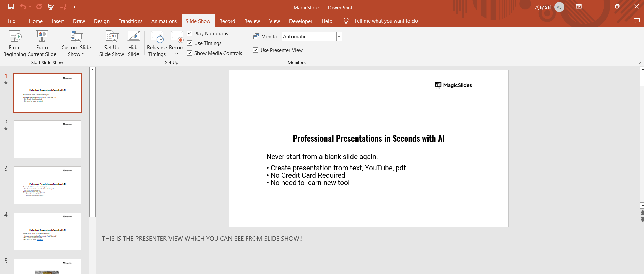Switch to the Insert tab
Screen dimensions: 644x274
[58, 21]
